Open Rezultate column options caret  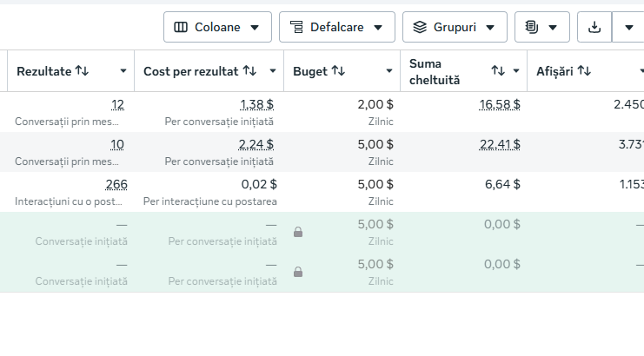123,71
